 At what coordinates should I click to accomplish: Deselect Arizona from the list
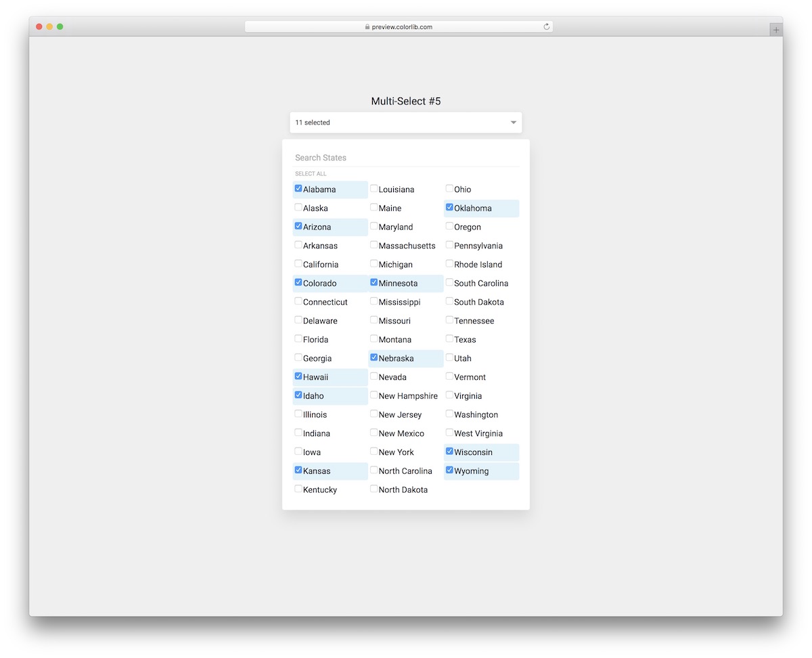pos(298,226)
